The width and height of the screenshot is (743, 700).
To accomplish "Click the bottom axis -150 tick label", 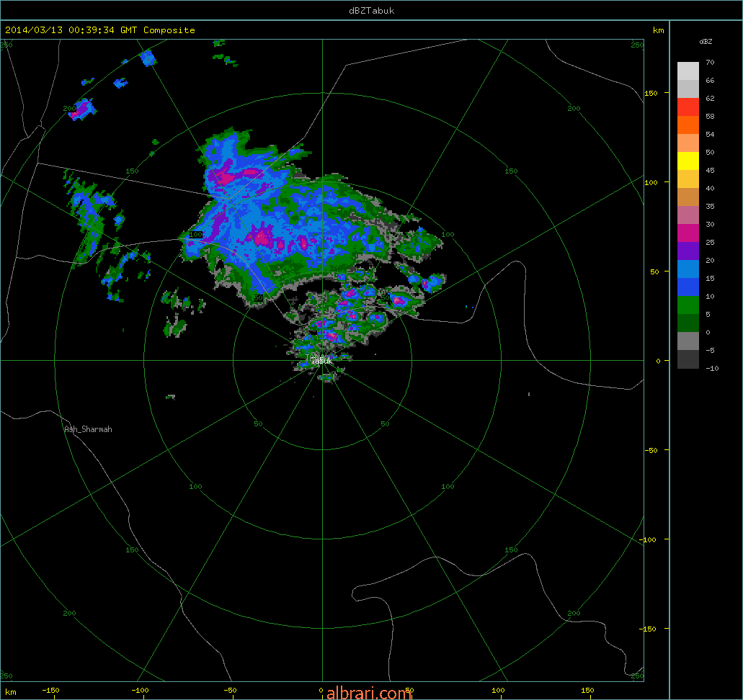I will pos(50,690).
